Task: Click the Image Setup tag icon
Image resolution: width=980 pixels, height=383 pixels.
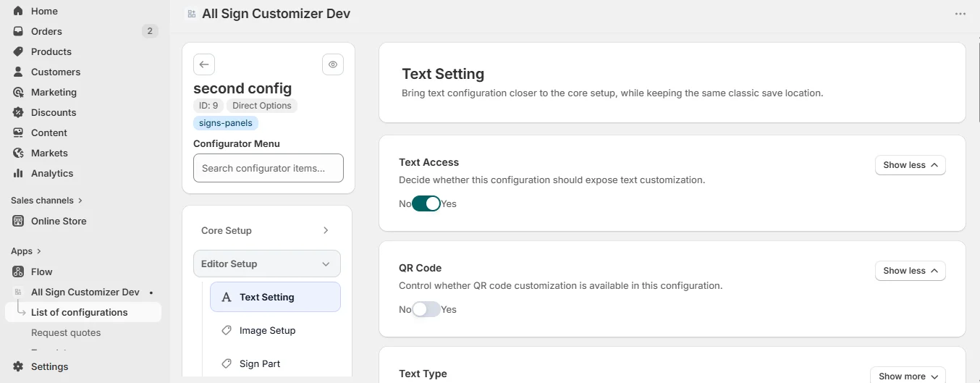Action: [x=227, y=330]
